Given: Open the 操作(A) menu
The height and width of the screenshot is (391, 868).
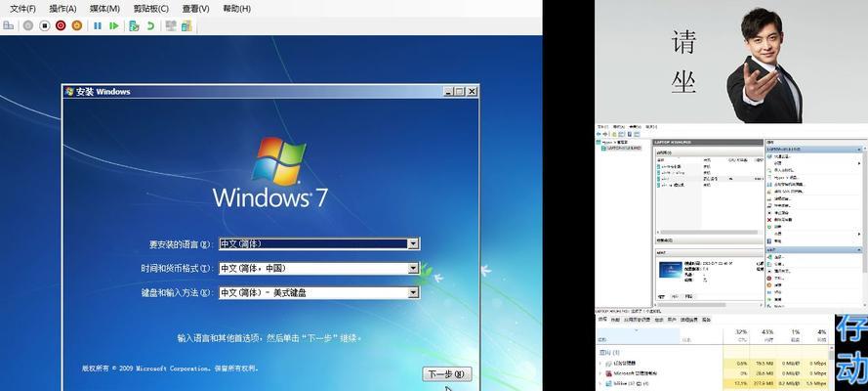Looking at the screenshot, I should pos(62,9).
